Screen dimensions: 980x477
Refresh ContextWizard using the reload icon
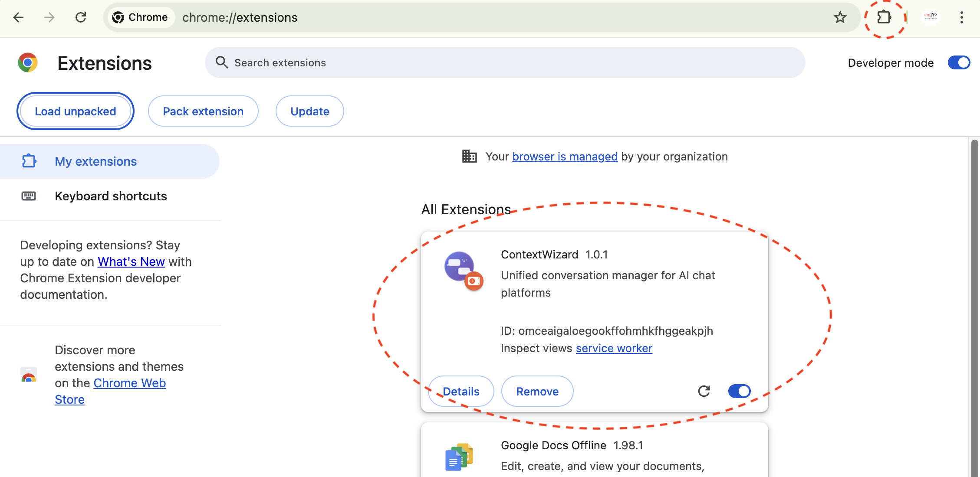click(704, 391)
